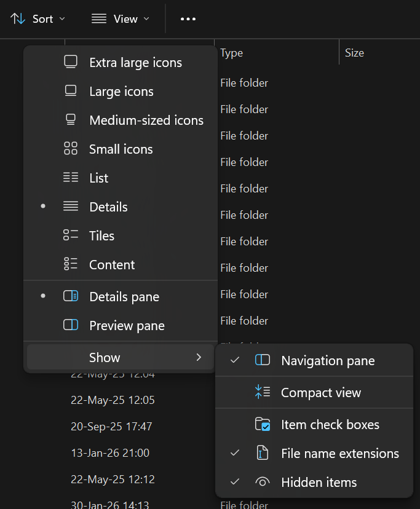
Task: Click the Extra large icons view icon
Action: (x=71, y=62)
